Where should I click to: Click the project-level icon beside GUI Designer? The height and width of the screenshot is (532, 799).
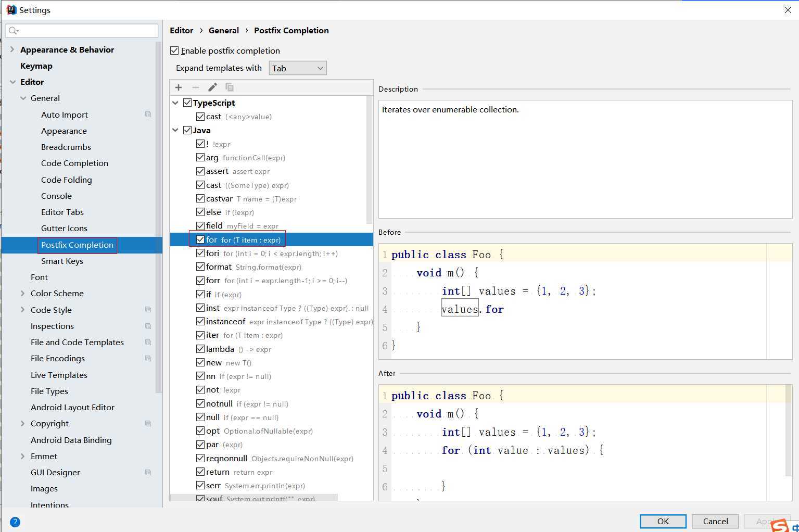148,472
